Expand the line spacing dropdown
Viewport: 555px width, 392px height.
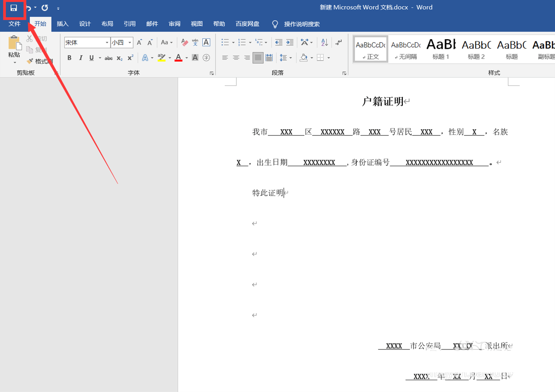(x=291, y=58)
